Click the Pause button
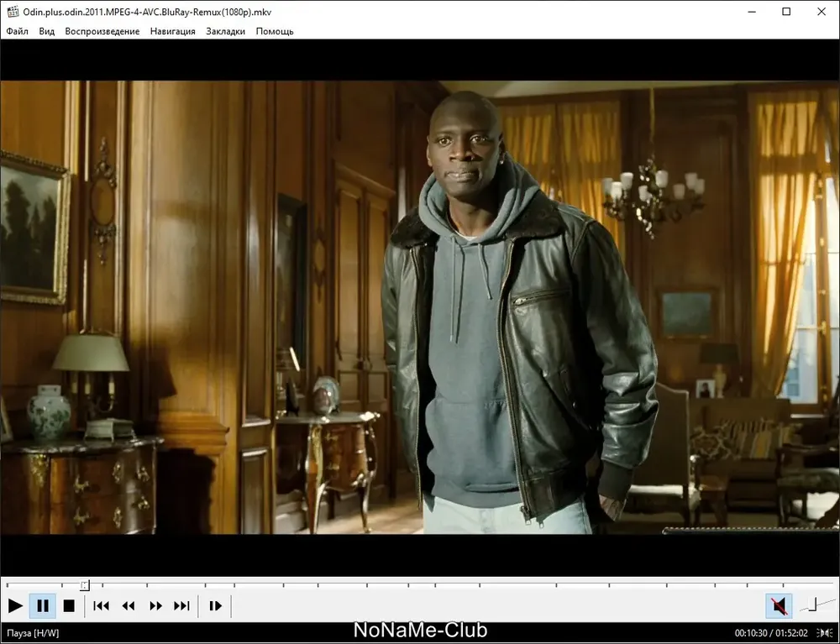 43,606
